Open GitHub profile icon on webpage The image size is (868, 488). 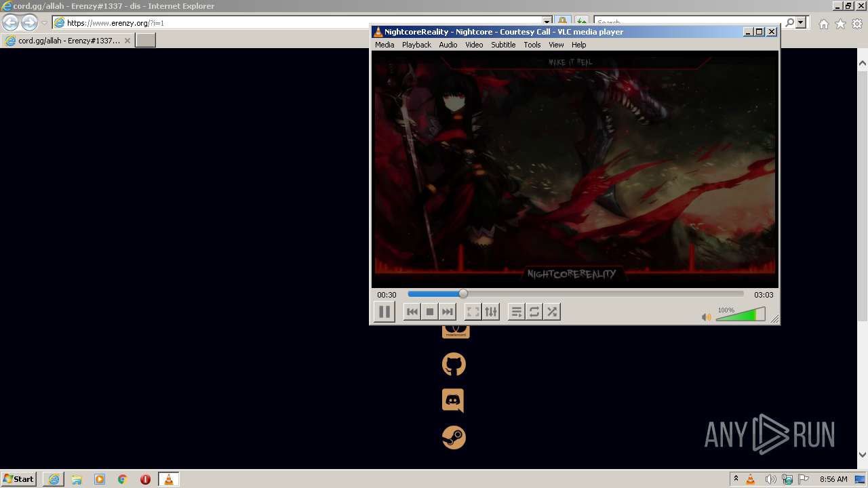[x=454, y=365]
